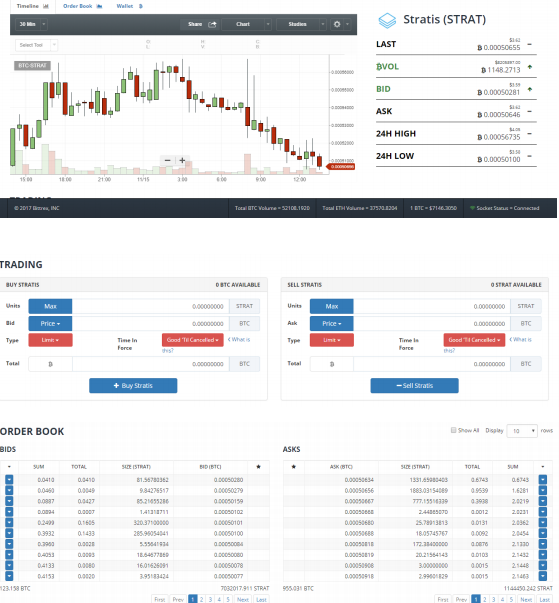Screen dimensions: 559x603
Task: Click bid price 0.00050280 cell
Action: (x=229, y=480)
